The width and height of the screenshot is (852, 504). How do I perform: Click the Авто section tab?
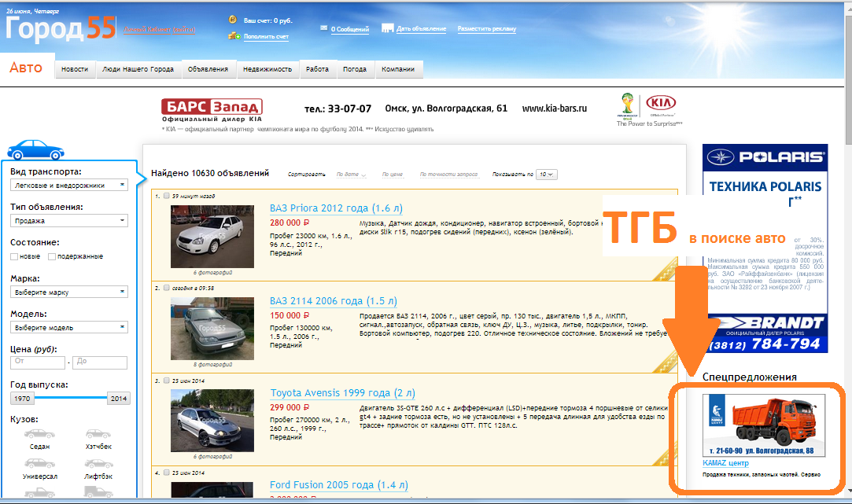pyautogui.click(x=26, y=68)
